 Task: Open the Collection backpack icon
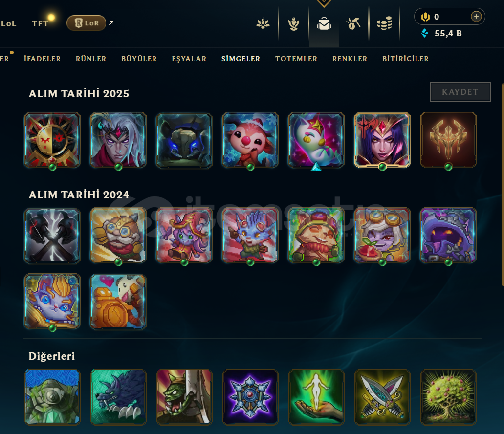[x=324, y=24]
